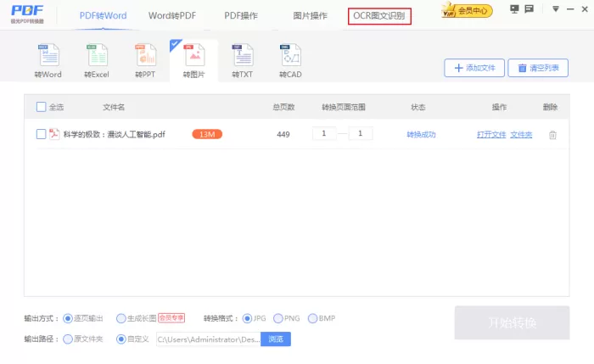
Task: Open the feedback message icon in title bar
Action: tap(530, 8)
